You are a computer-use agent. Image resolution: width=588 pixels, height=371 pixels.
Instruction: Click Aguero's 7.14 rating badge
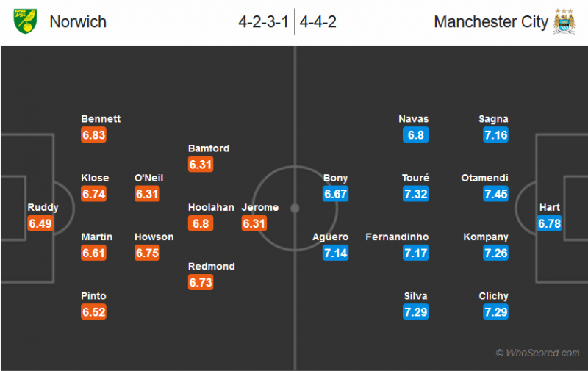(335, 253)
